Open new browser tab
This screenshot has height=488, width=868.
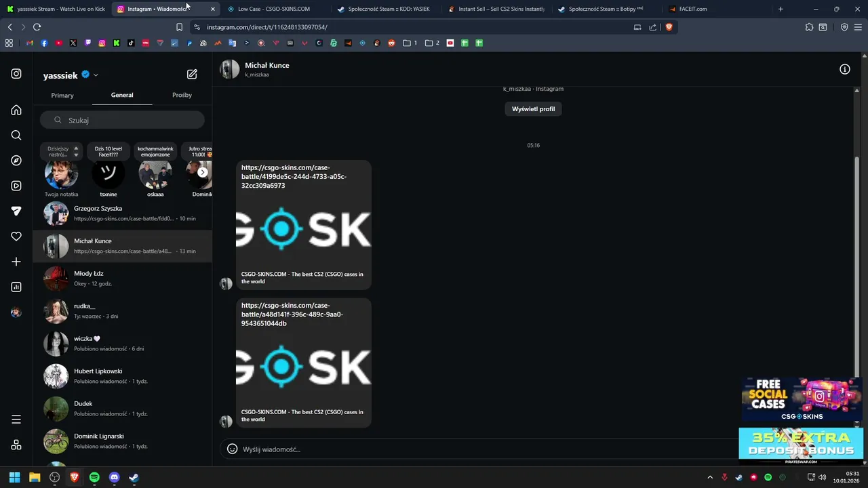[781, 9]
